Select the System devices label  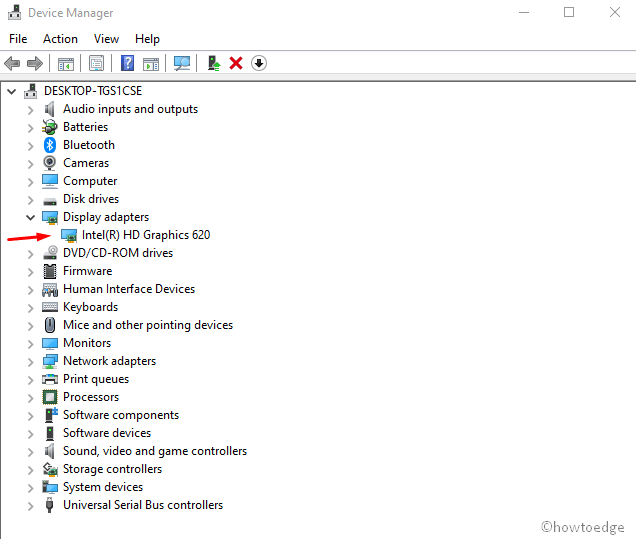(103, 487)
